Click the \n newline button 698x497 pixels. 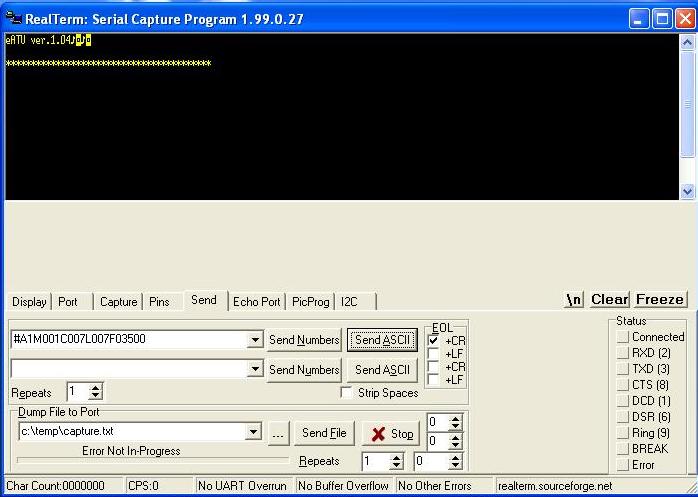click(x=573, y=299)
